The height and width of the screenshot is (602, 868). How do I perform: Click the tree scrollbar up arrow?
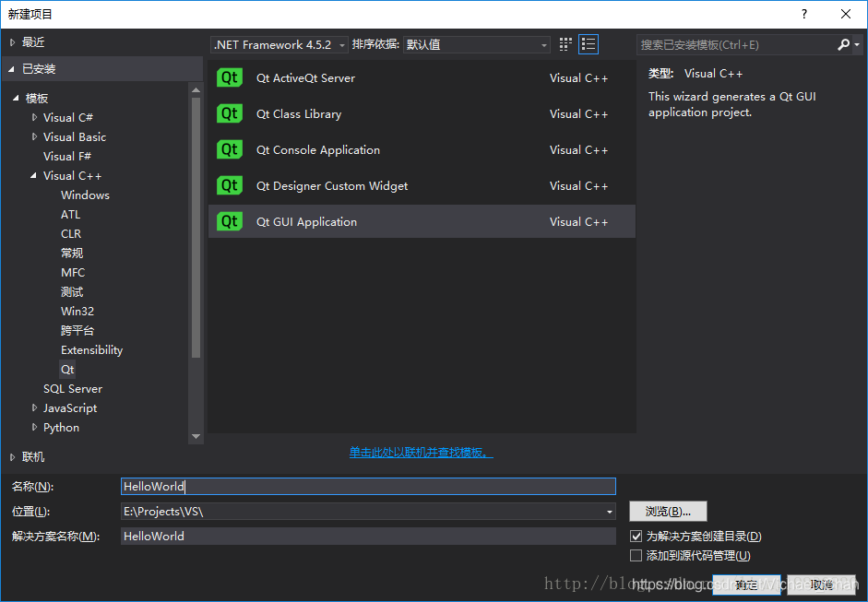point(196,89)
